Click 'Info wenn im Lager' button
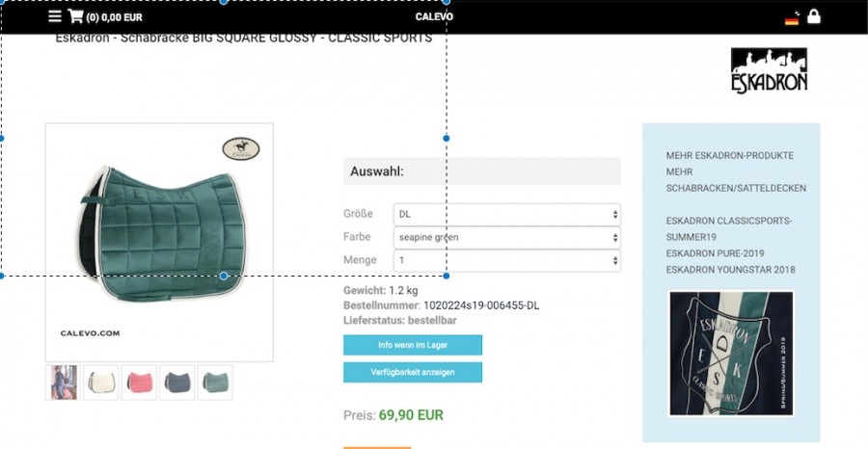This screenshot has width=868, height=449. pos(413,345)
